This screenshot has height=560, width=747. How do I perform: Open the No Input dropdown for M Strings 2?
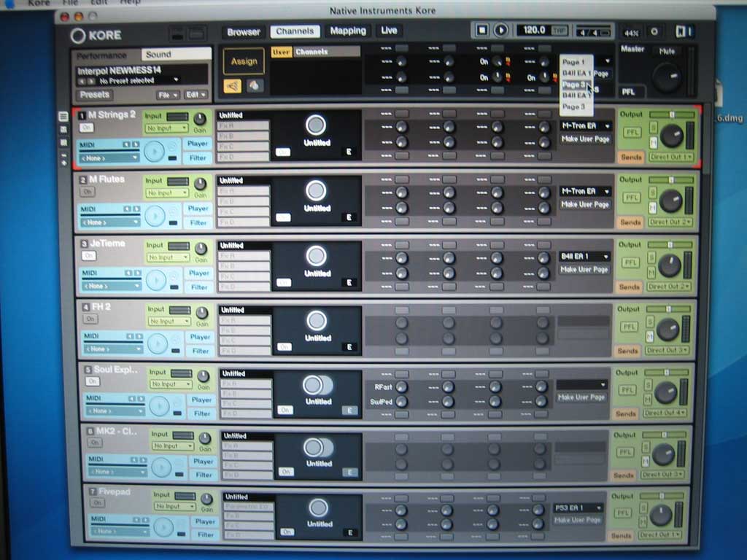click(x=167, y=128)
